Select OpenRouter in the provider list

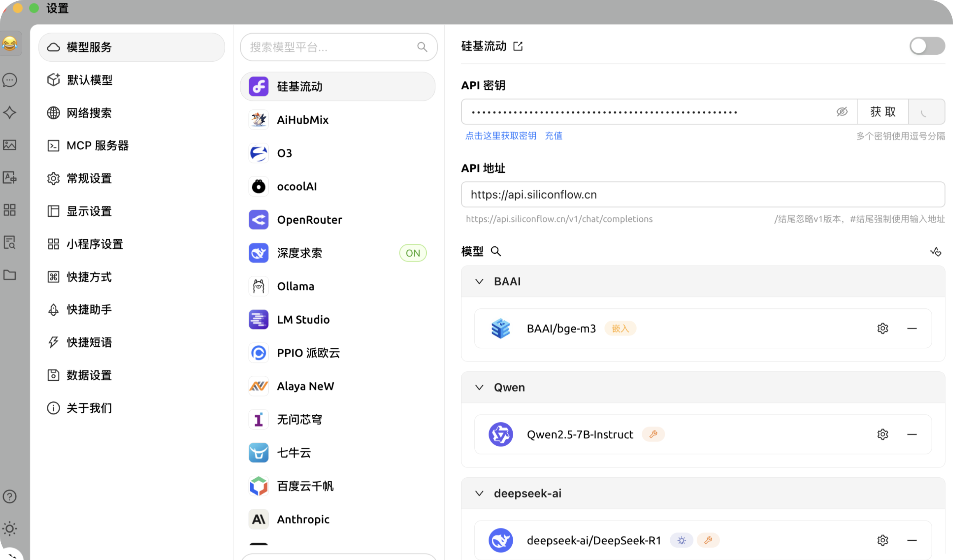309,220
